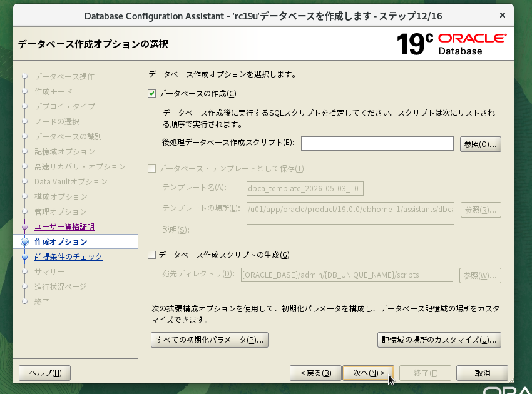Click 参照(O)... browse button for scripts
The image size is (532, 394).
click(481, 144)
